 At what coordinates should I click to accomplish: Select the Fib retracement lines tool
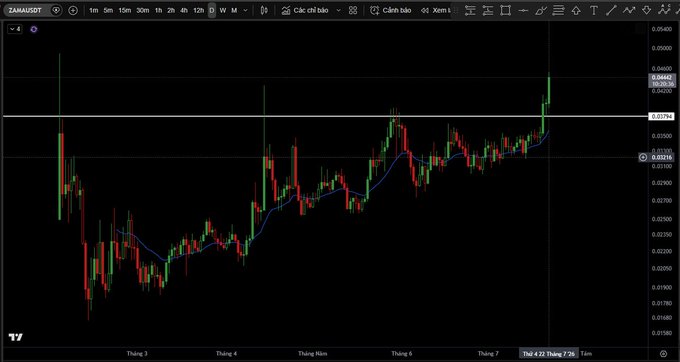pyautogui.click(x=558, y=10)
